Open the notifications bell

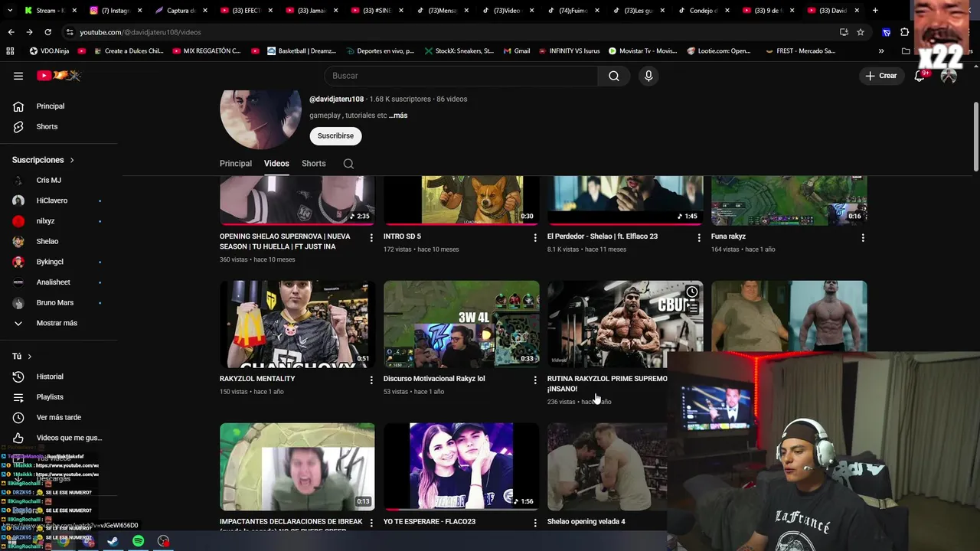[920, 76]
